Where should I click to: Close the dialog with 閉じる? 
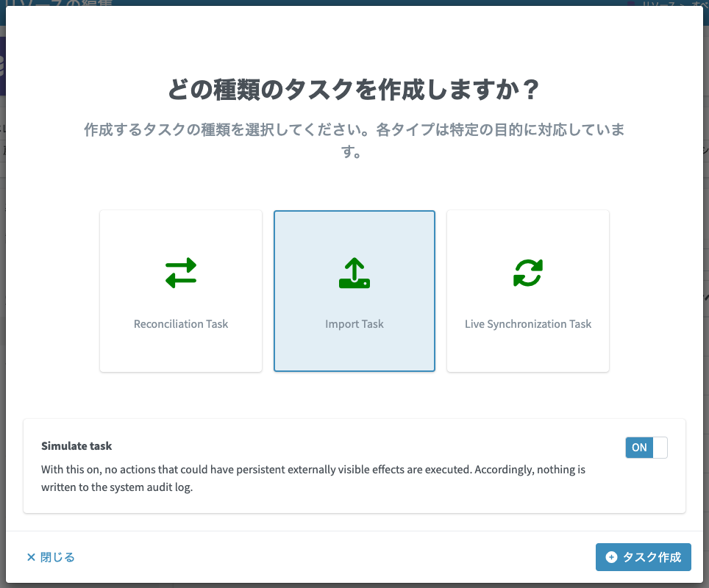pos(51,557)
